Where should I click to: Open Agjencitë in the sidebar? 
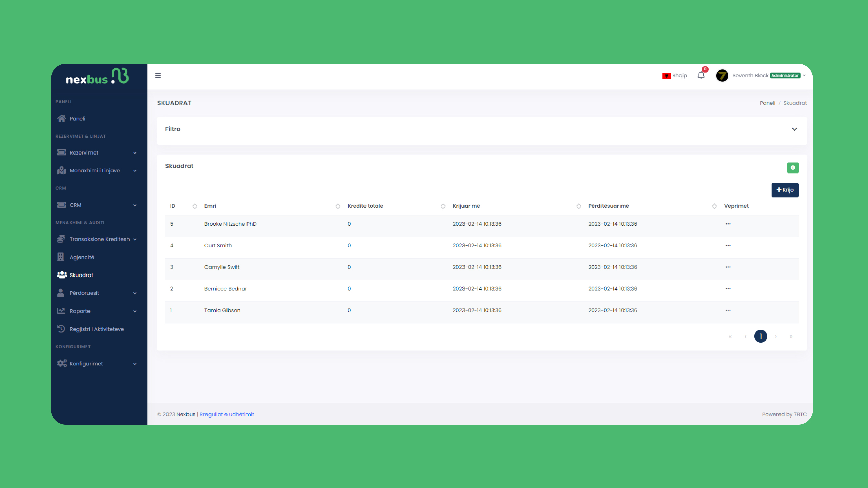coord(82,257)
